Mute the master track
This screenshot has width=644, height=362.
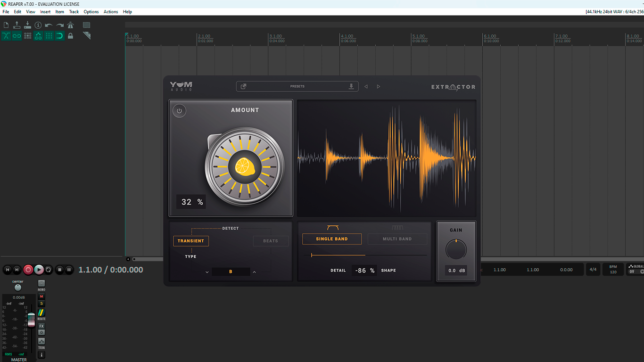coord(41,296)
